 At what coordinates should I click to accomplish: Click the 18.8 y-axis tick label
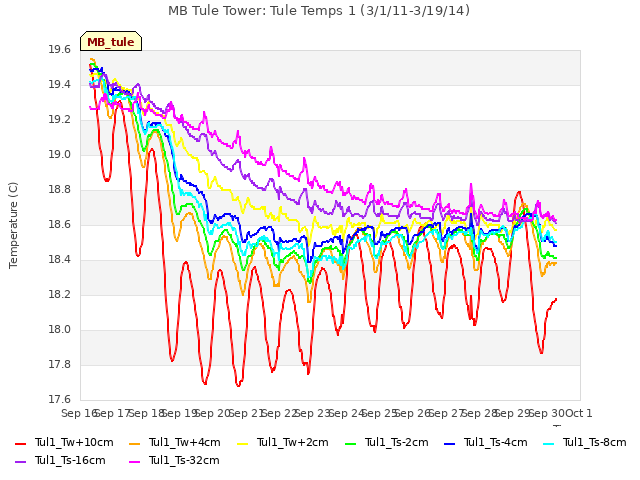[x=60, y=190]
